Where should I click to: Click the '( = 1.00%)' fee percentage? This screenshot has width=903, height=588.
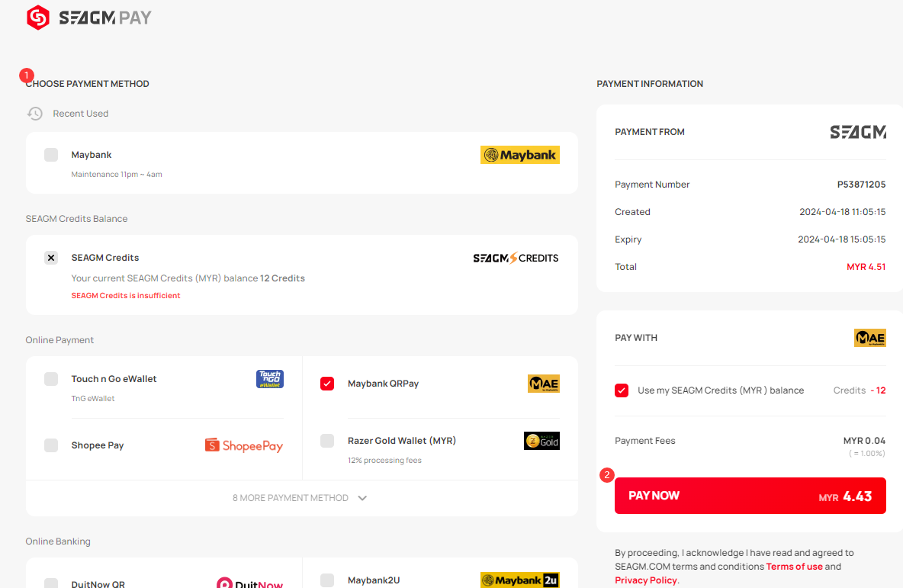point(866,453)
